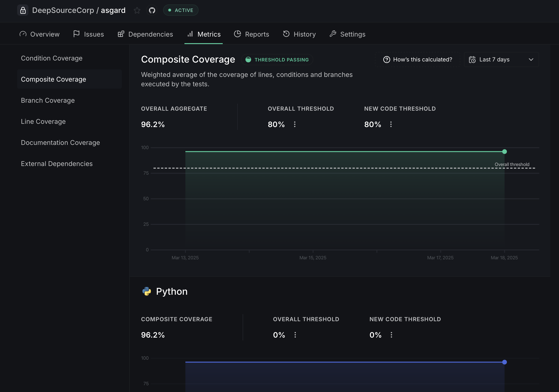Click the green Active status badge
Image resolution: width=559 pixels, height=392 pixels.
coord(181,10)
